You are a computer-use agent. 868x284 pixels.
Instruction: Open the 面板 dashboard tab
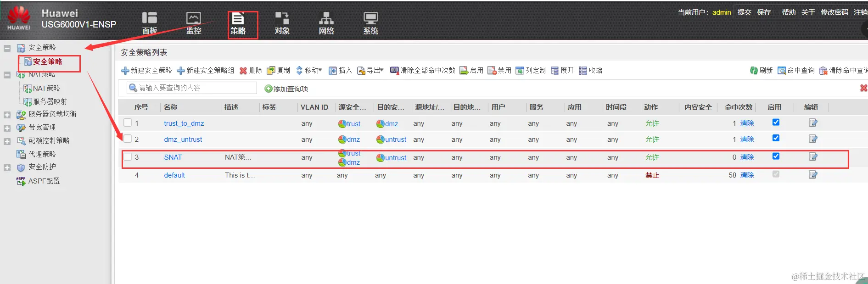point(149,23)
